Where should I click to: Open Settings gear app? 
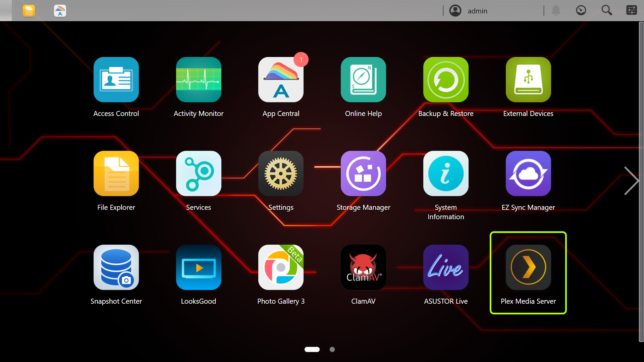click(x=281, y=174)
